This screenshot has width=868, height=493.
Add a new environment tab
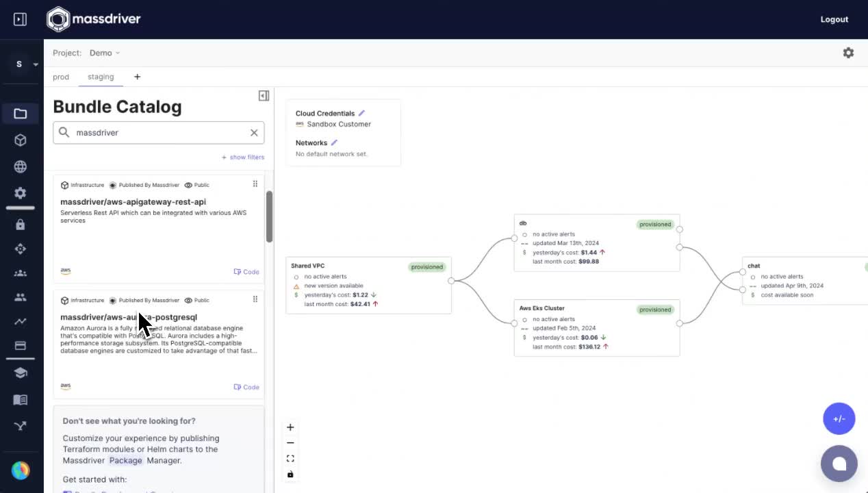point(137,77)
